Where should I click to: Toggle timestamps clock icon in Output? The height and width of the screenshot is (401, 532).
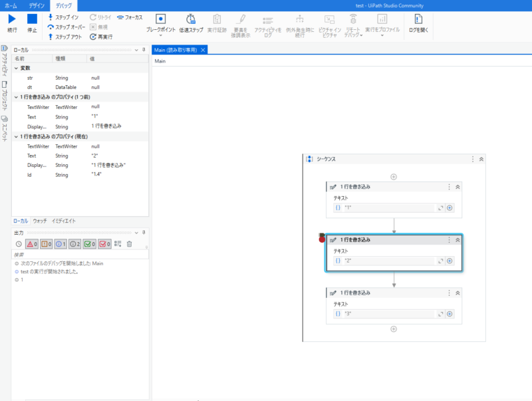click(19, 244)
